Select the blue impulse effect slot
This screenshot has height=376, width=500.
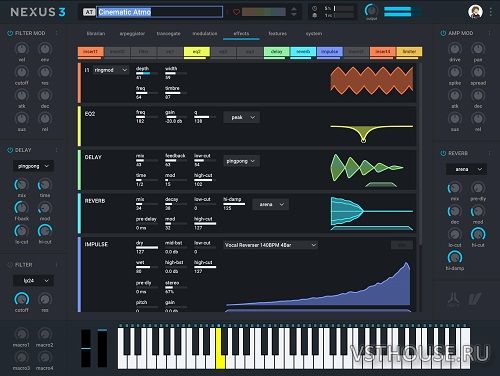coord(330,52)
